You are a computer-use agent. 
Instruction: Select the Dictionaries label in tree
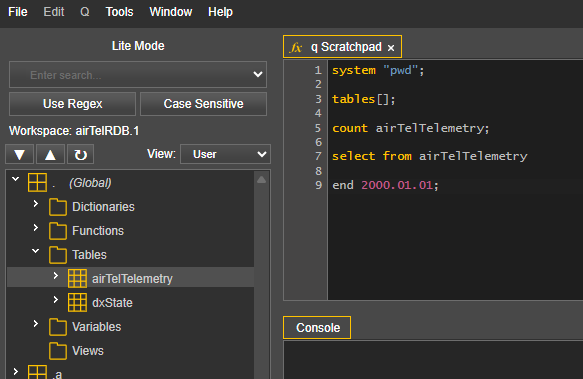(103, 207)
